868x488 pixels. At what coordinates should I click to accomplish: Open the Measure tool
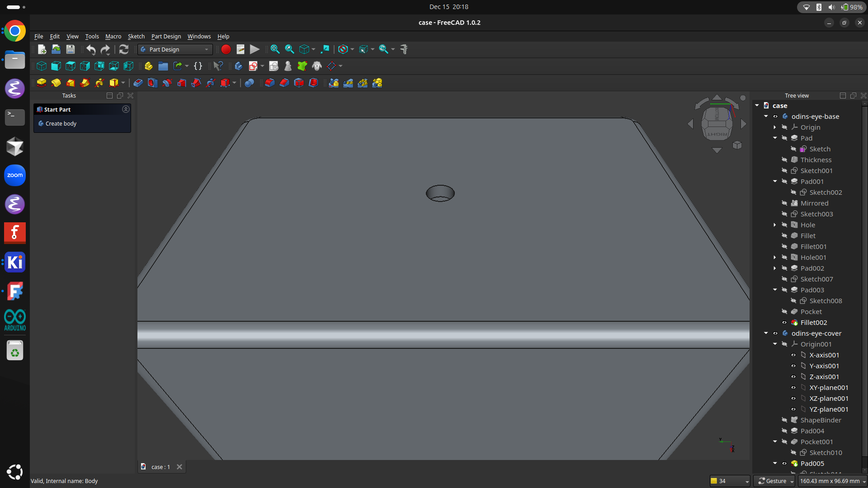point(404,49)
